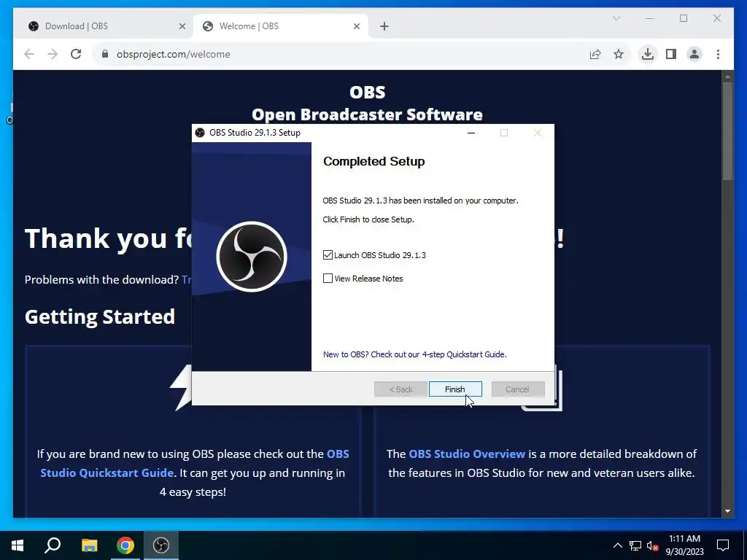Open File Explorer from taskbar

[89, 545]
